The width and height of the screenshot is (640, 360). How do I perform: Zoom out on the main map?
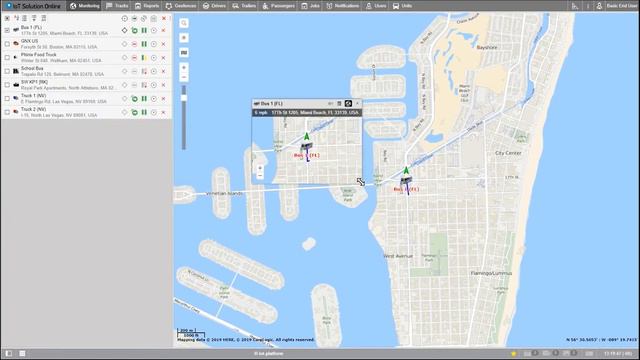184,77
